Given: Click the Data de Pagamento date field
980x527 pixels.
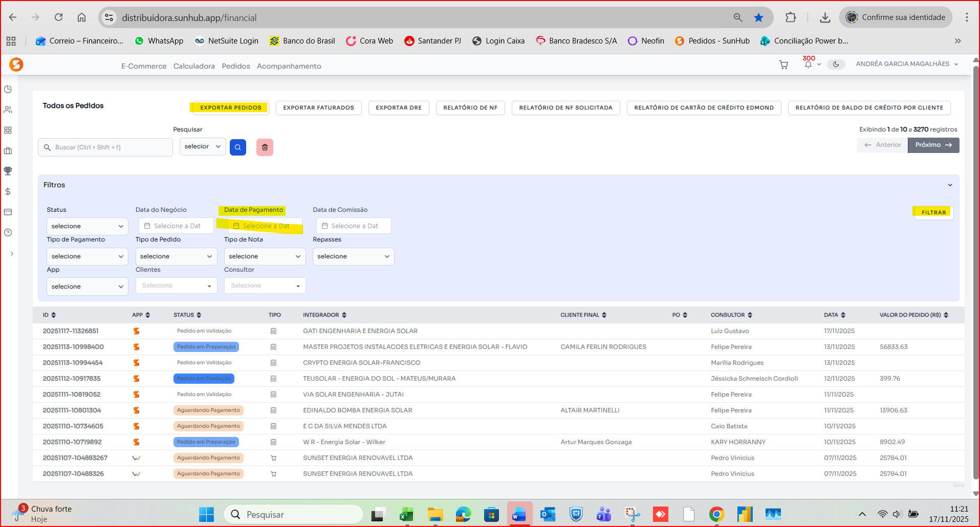Looking at the screenshot, I should [265, 226].
